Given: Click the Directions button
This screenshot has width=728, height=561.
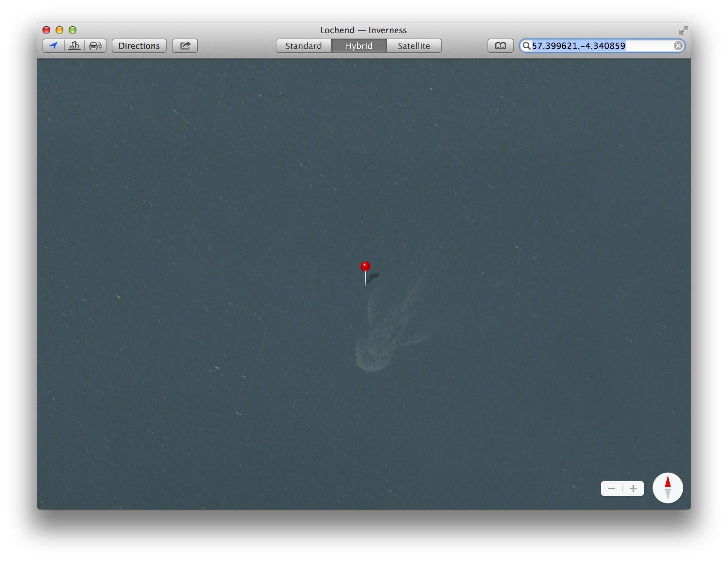Looking at the screenshot, I should tap(139, 46).
